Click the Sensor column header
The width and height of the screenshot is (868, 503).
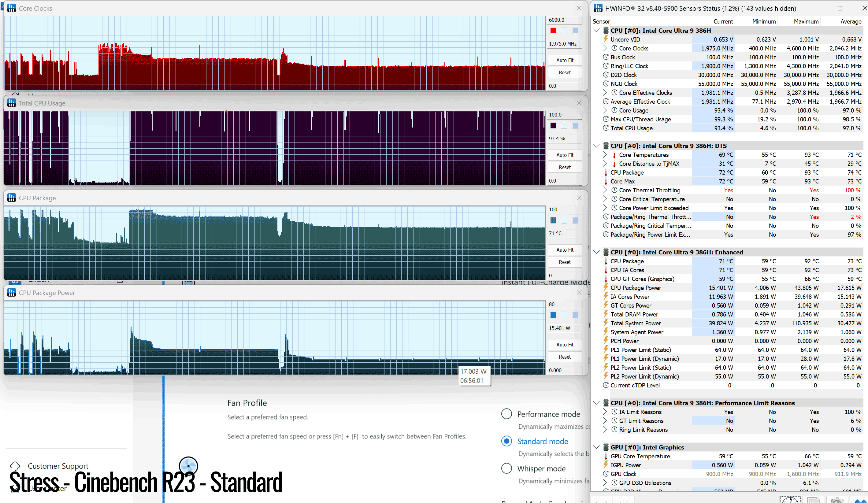pyautogui.click(x=601, y=21)
